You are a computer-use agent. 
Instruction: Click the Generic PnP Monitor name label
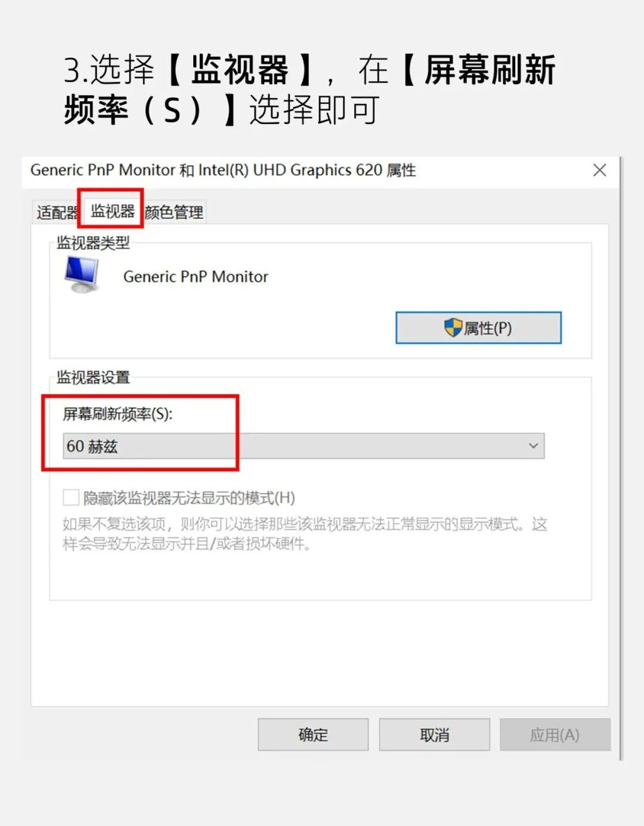pyautogui.click(x=196, y=277)
